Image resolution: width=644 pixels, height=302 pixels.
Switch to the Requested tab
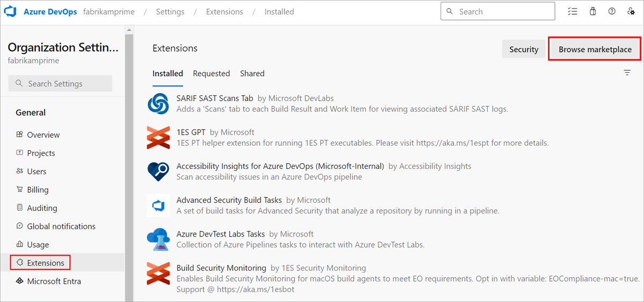[x=211, y=73]
